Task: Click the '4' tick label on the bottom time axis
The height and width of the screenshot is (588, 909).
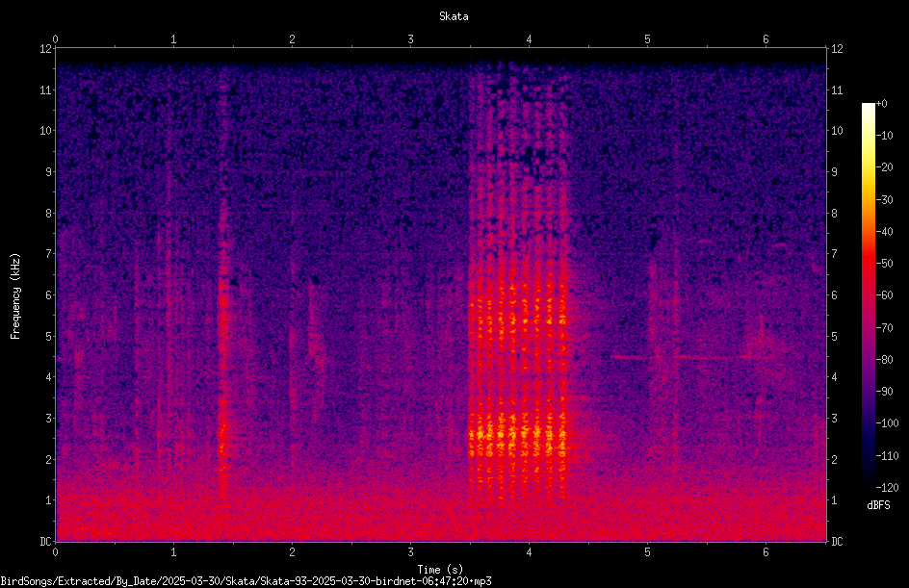Action: pyautogui.click(x=529, y=552)
